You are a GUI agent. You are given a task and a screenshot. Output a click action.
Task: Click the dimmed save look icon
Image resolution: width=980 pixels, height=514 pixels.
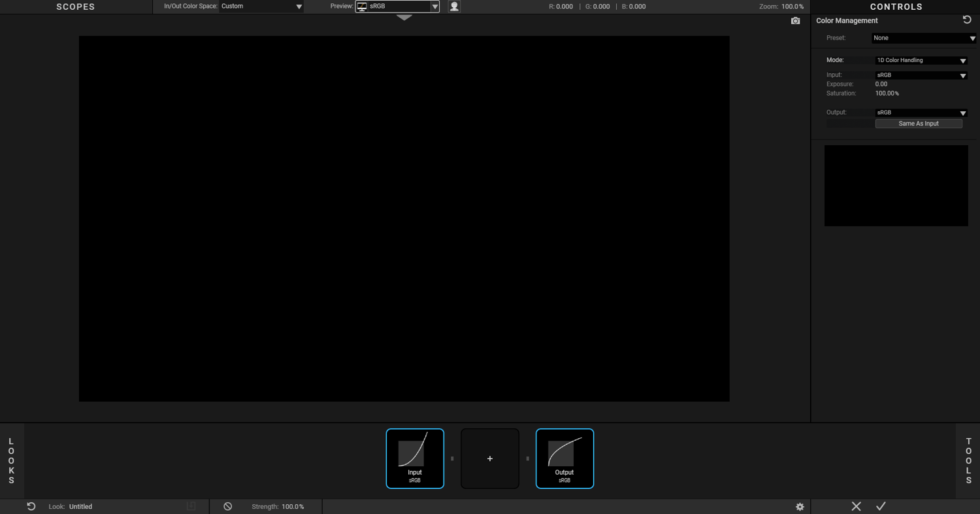pyautogui.click(x=191, y=506)
